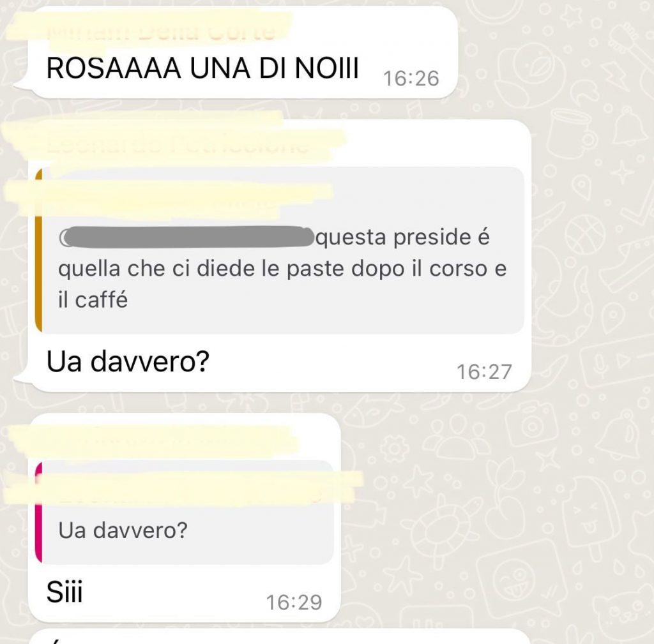Select the 16:26 timestamp
Image resolution: width=654 pixels, height=644 pixels.
(411, 79)
